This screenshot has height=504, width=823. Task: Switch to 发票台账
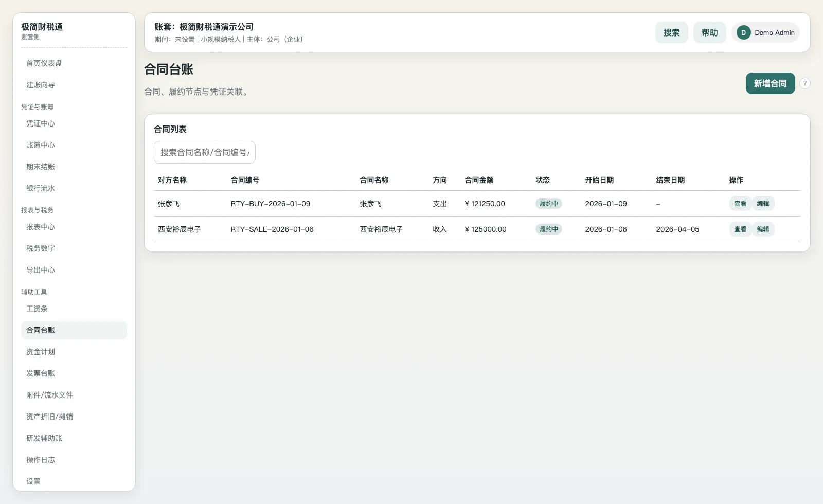tap(41, 373)
